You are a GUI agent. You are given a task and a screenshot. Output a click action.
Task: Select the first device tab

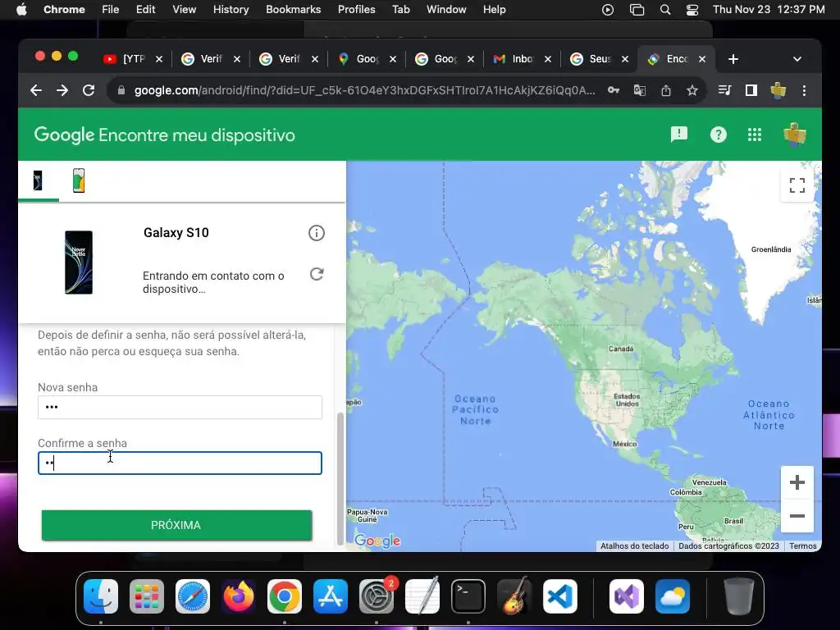[38, 181]
